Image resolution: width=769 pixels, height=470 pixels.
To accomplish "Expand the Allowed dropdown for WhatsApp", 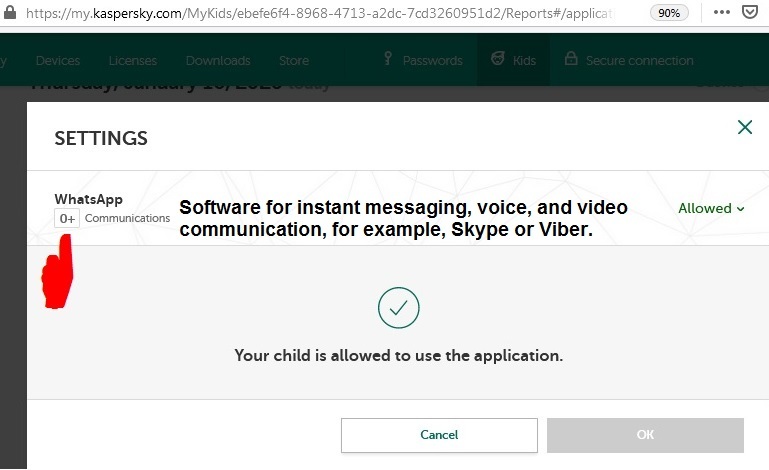I will tap(711, 208).
